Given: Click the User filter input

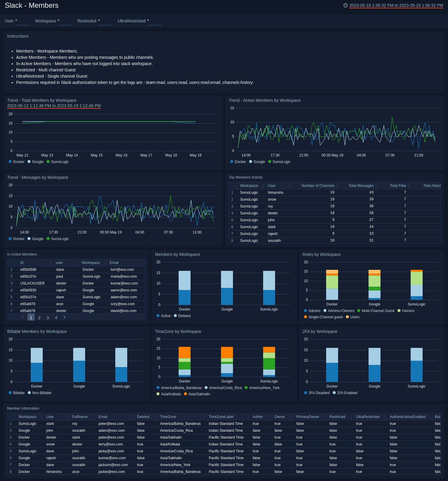Looking at the screenshot, I should (23, 21).
